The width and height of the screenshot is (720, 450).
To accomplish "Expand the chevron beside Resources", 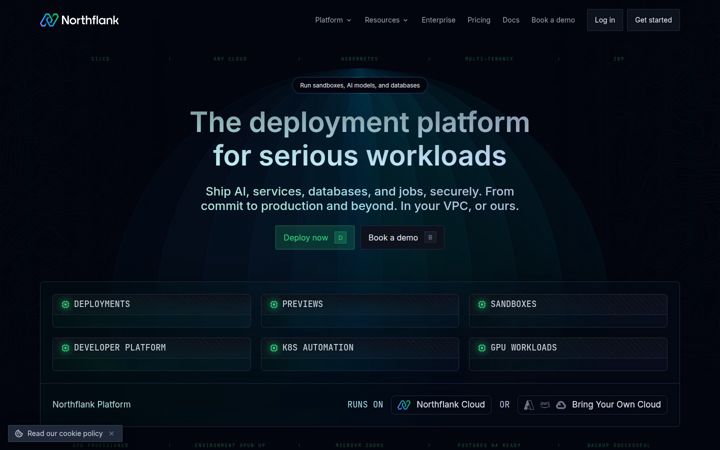I will [405, 20].
